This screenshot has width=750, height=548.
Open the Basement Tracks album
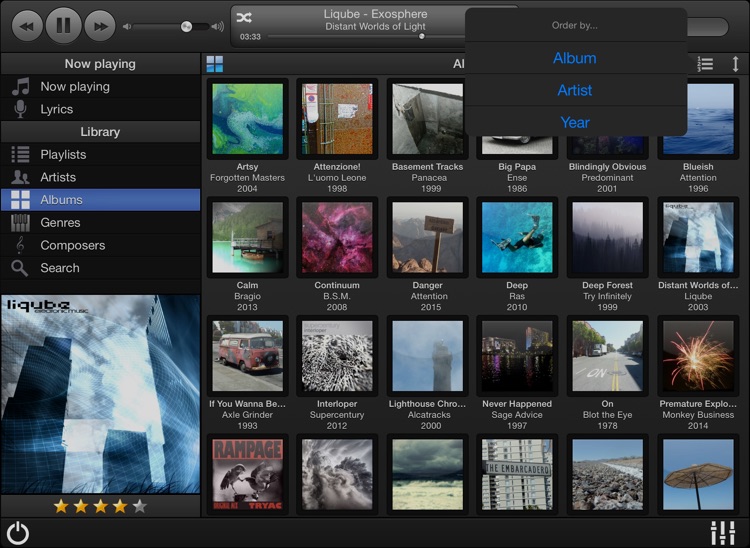(428, 119)
